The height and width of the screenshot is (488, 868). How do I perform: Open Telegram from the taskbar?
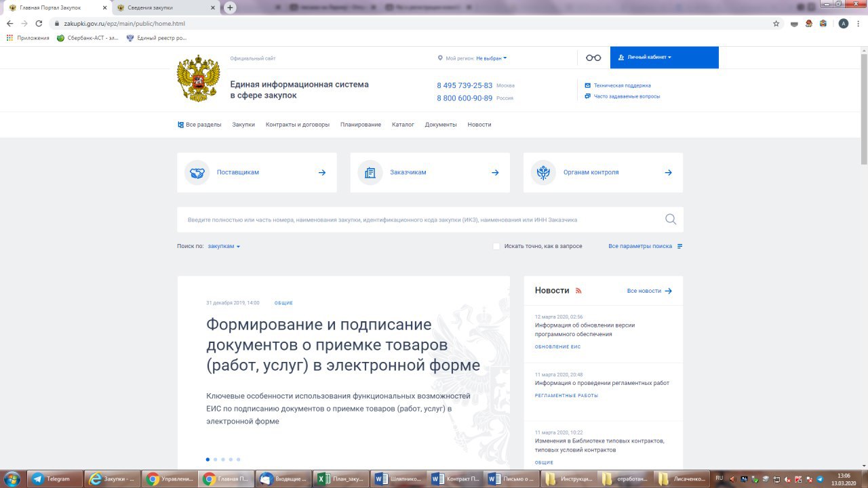click(56, 479)
